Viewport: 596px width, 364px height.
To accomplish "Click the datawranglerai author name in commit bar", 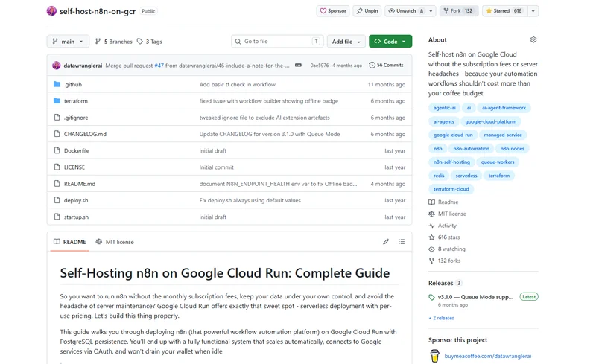I will coord(83,66).
